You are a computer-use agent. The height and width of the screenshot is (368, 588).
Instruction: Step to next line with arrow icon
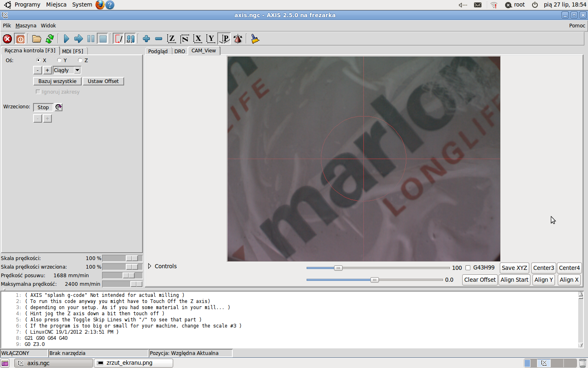coord(78,39)
